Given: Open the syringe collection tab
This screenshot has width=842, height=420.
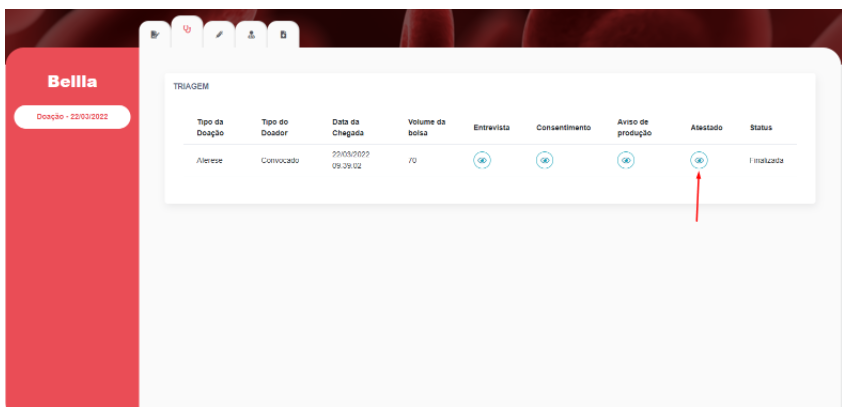Looking at the screenshot, I should [219, 35].
